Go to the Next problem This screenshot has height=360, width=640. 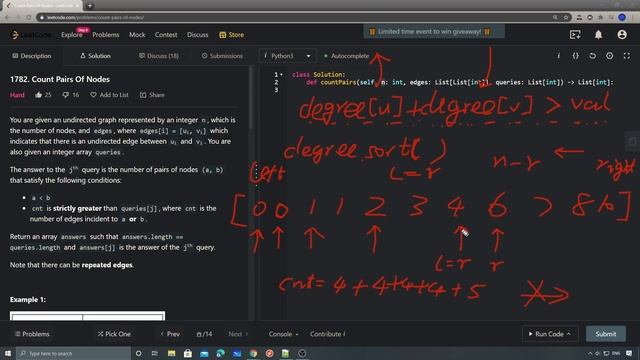click(x=238, y=334)
